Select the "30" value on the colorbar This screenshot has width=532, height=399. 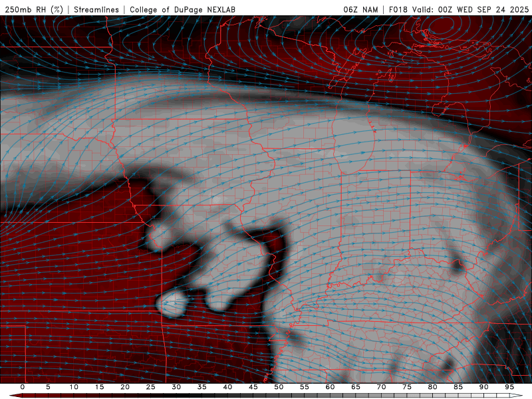click(176, 387)
